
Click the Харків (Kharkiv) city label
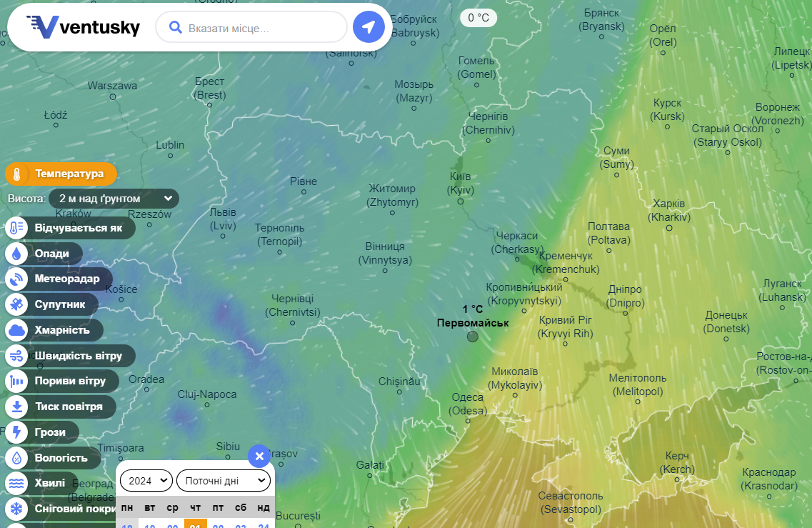coord(668,210)
